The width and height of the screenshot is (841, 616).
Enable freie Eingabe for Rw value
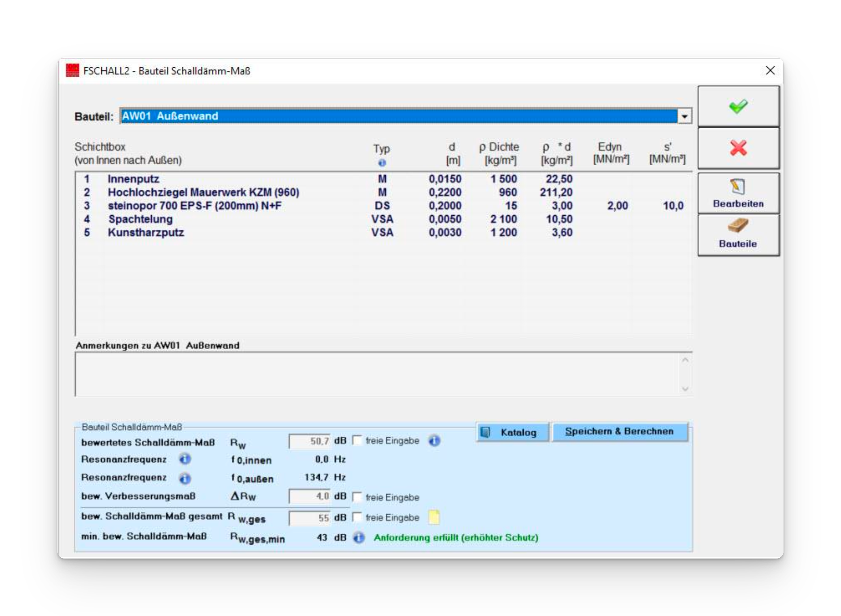[x=357, y=440]
